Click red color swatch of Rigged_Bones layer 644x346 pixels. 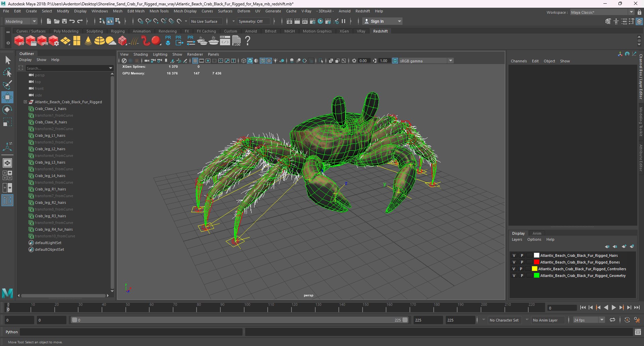[536, 262]
